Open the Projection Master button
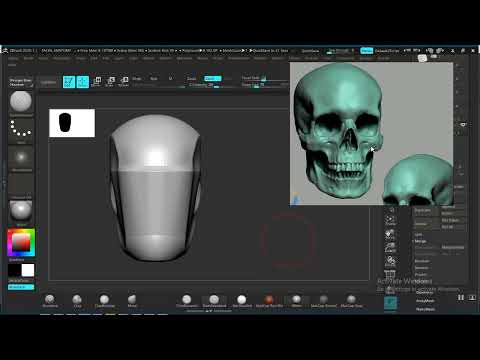480x360 pixels. click(21, 82)
